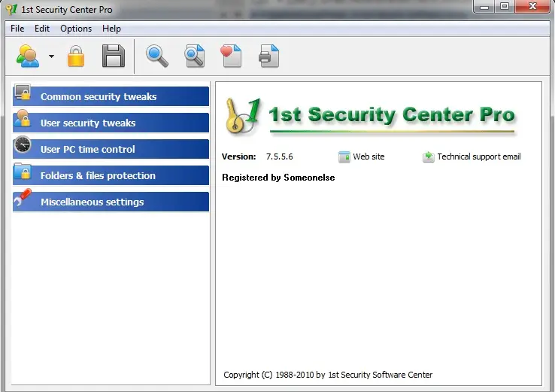Follow the Web site link

(x=368, y=156)
